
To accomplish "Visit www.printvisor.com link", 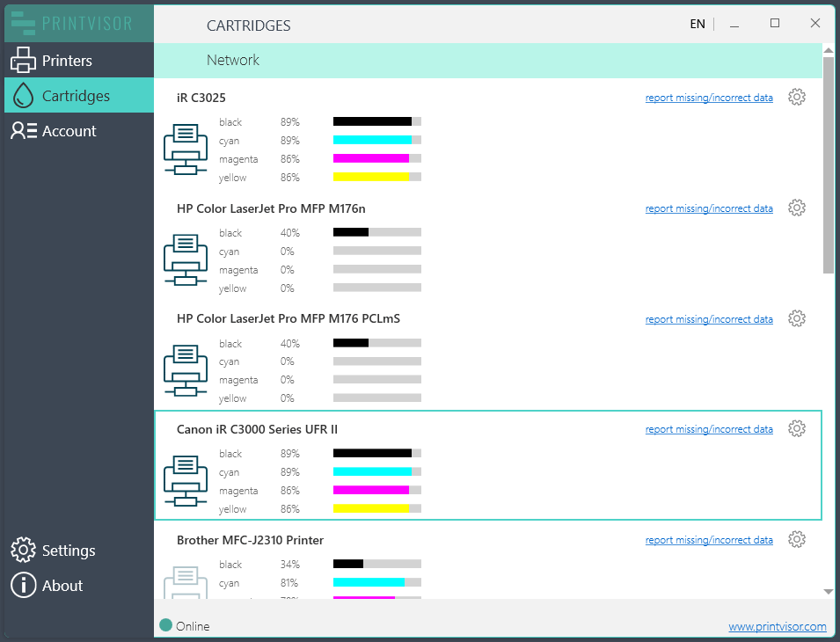I will pyautogui.click(x=777, y=626).
